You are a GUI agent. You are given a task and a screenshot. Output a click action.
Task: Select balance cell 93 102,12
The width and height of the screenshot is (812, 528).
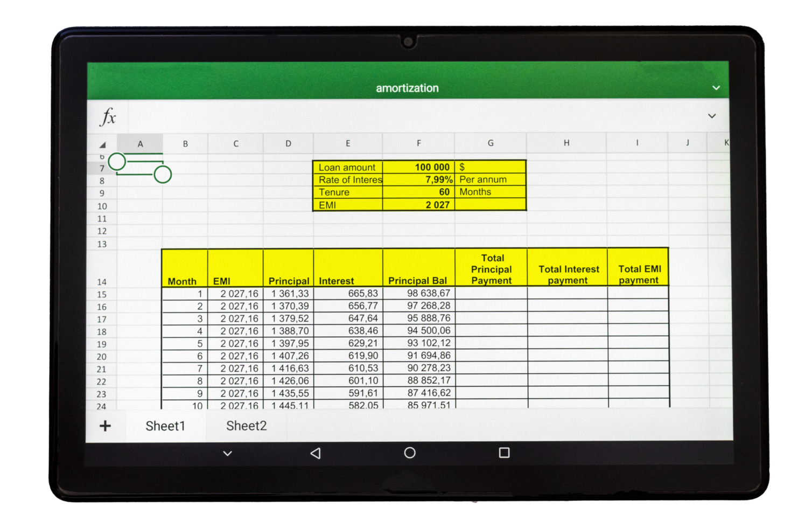click(x=419, y=343)
